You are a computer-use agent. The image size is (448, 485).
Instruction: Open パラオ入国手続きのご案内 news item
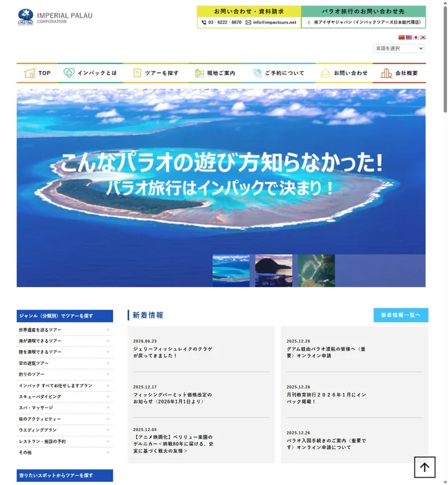click(x=326, y=444)
